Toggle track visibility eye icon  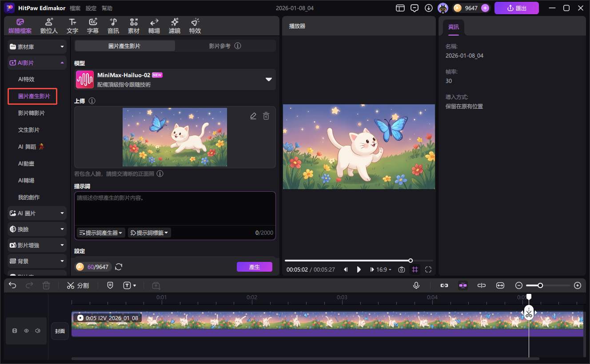tap(26, 331)
